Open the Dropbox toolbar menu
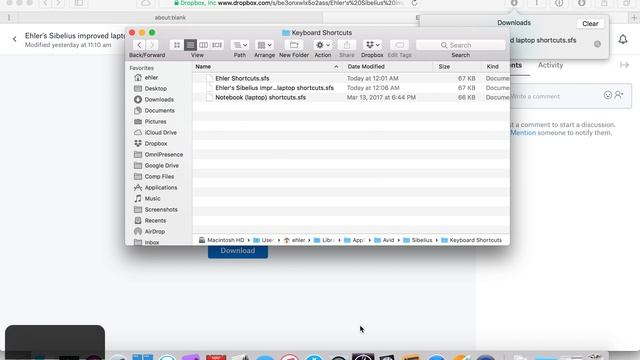 [x=372, y=45]
